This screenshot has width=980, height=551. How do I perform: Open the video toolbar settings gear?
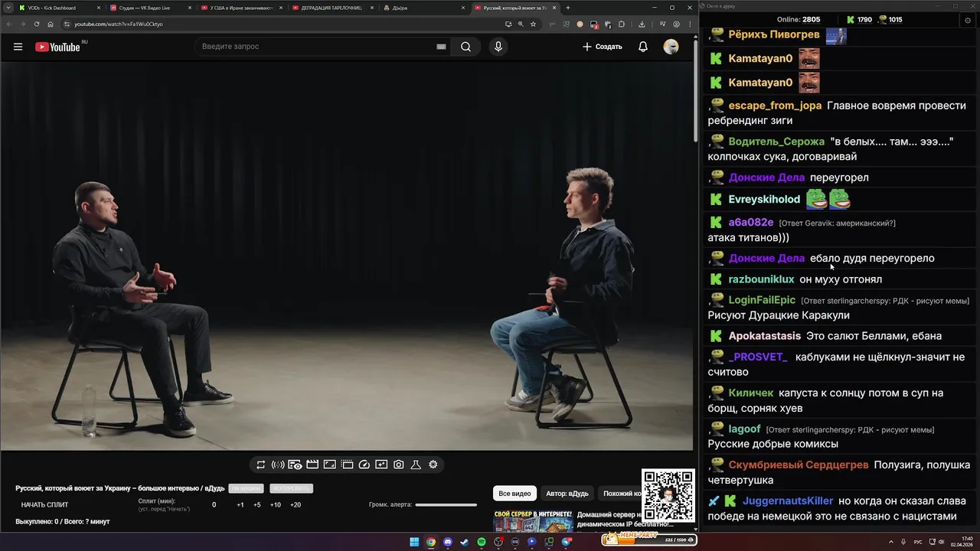coord(433,465)
